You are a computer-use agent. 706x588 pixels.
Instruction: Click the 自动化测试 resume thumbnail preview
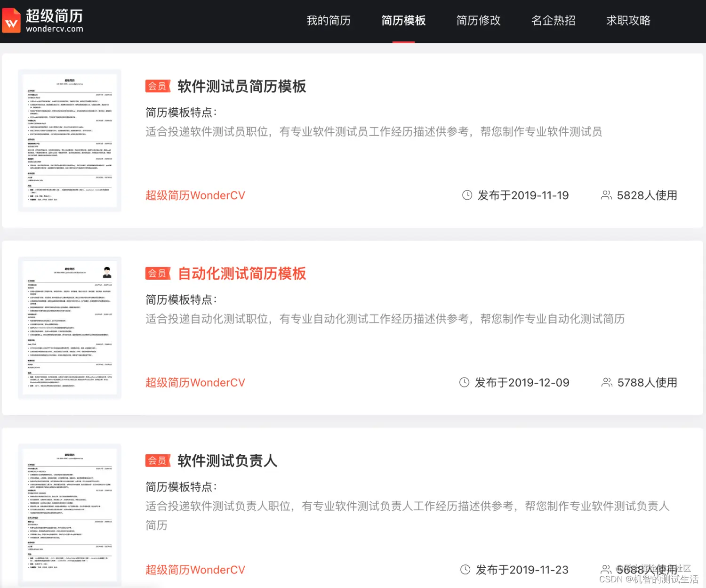(x=70, y=328)
